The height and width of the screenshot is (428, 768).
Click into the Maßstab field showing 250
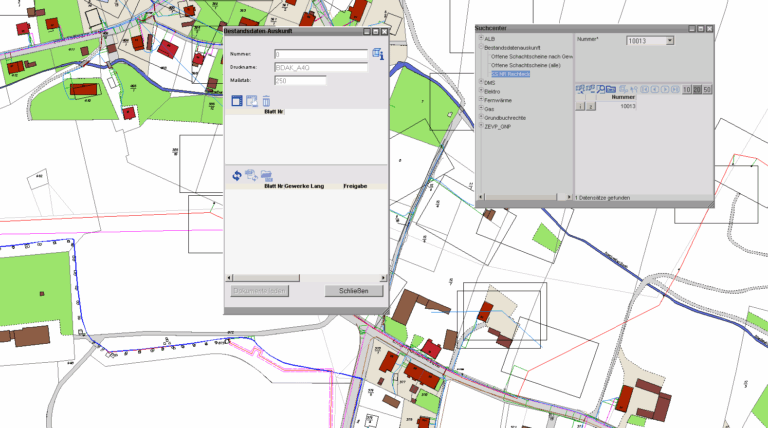300,81
